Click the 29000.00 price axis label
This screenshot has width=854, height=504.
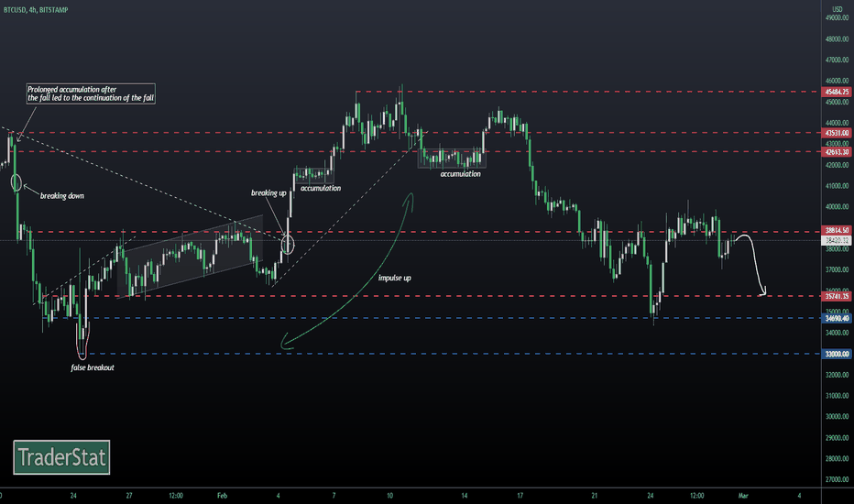pos(838,438)
